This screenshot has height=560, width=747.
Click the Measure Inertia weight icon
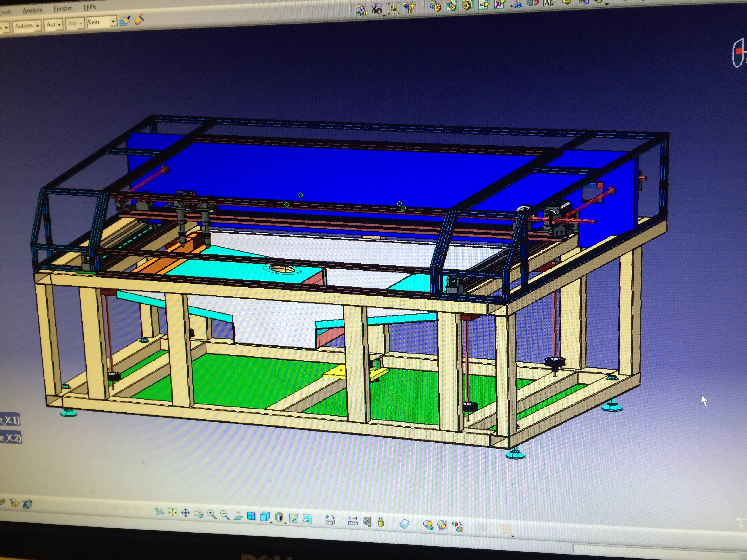[x=381, y=522]
